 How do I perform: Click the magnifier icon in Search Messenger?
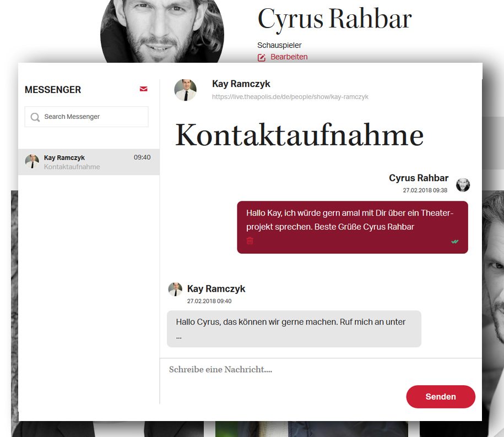click(x=35, y=117)
